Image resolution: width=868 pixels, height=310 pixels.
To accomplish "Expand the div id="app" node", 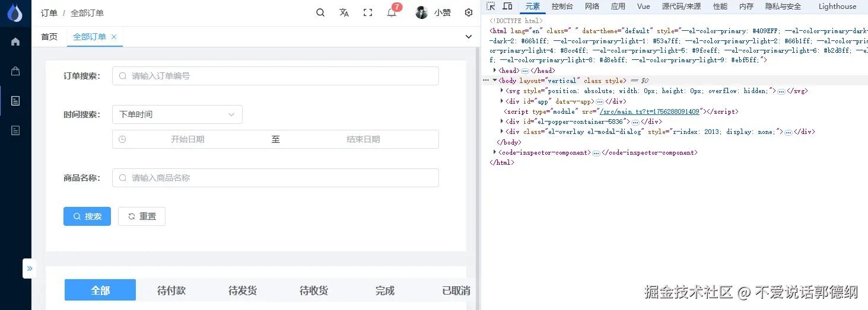I will pyautogui.click(x=503, y=101).
